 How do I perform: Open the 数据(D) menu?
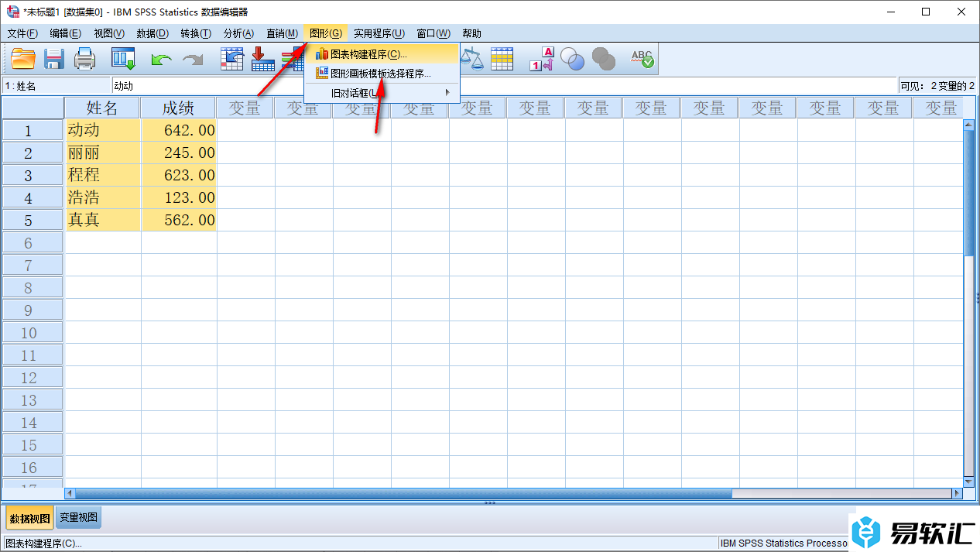pyautogui.click(x=152, y=33)
